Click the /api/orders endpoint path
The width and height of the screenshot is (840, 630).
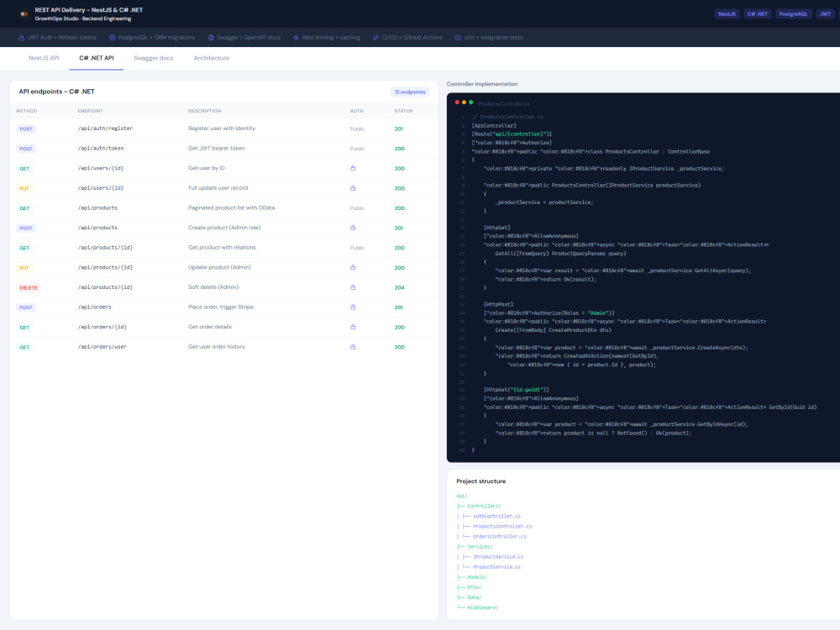[x=95, y=307]
